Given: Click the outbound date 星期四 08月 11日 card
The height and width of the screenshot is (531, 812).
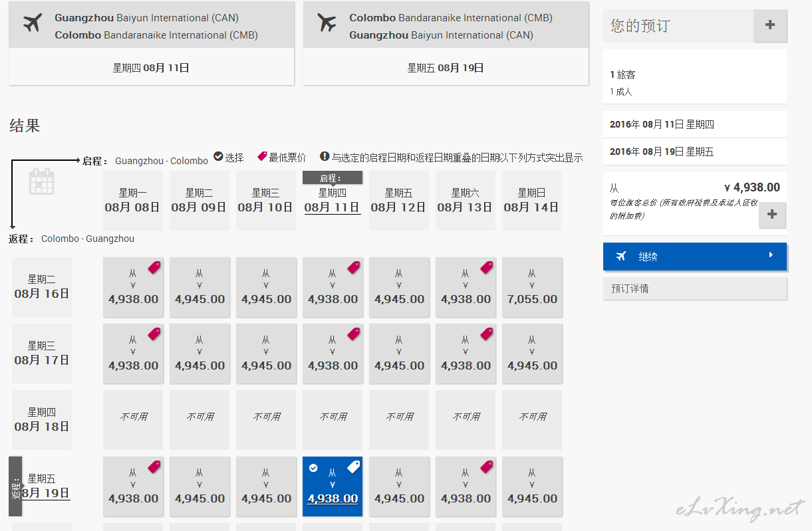Looking at the screenshot, I should (x=151, y=67).
